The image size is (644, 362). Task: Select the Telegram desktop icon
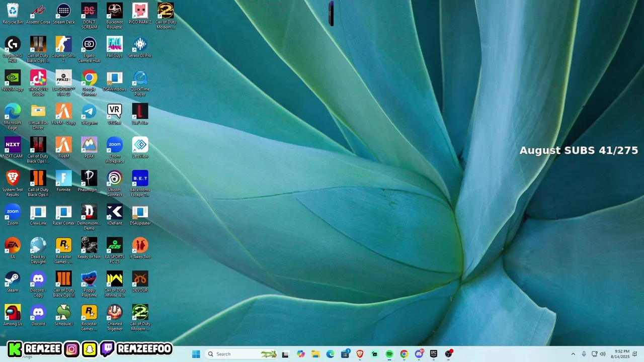89,115
